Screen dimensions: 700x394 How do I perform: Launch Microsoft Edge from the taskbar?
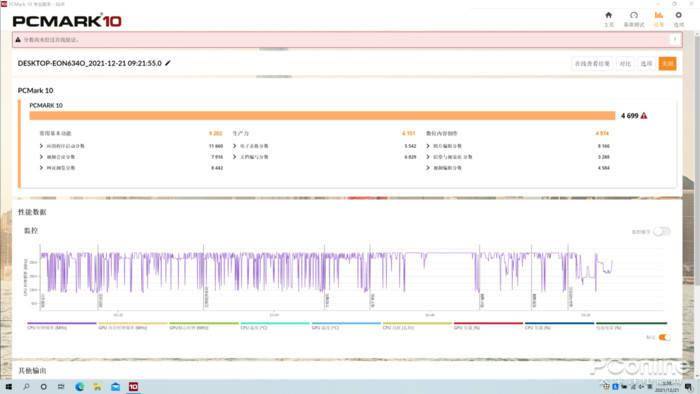click(80, 387)
